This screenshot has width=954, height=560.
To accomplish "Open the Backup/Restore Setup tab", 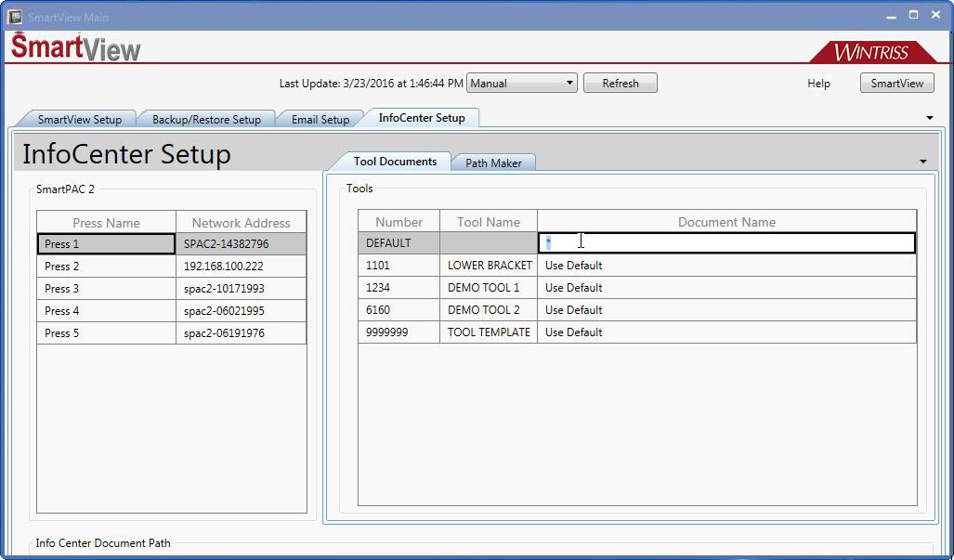I will (206, 119).
